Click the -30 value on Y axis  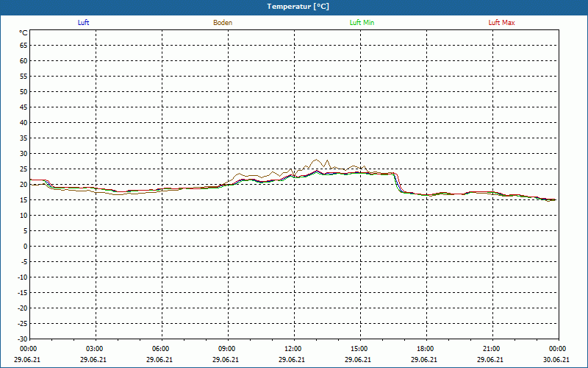click(x=23, y=339)
